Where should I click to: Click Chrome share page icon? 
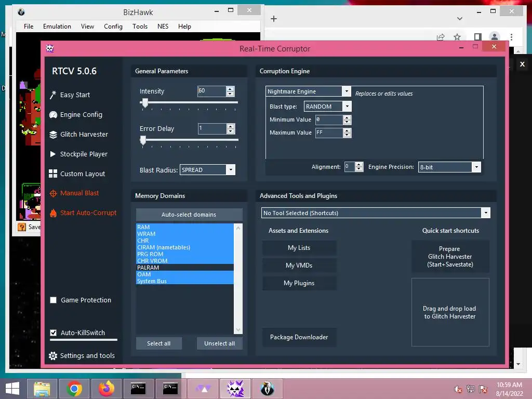click(441, 37)
